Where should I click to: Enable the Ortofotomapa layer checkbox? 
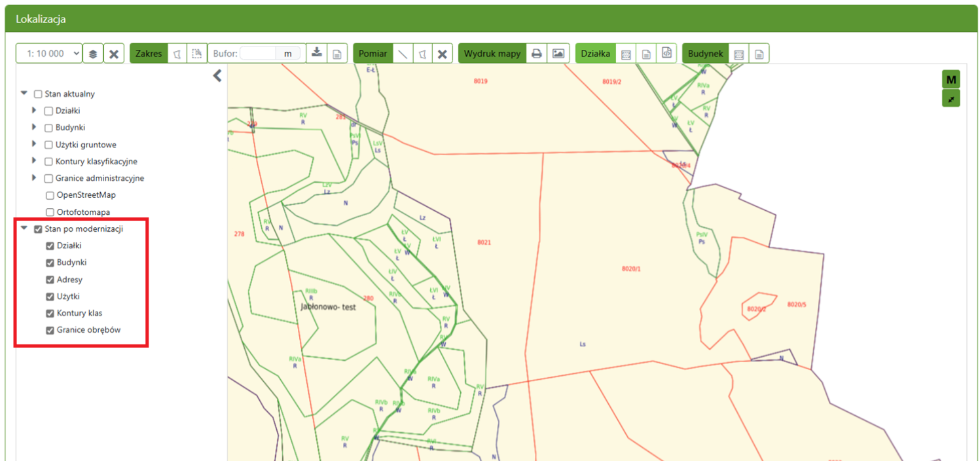click(x=50, y=212)
